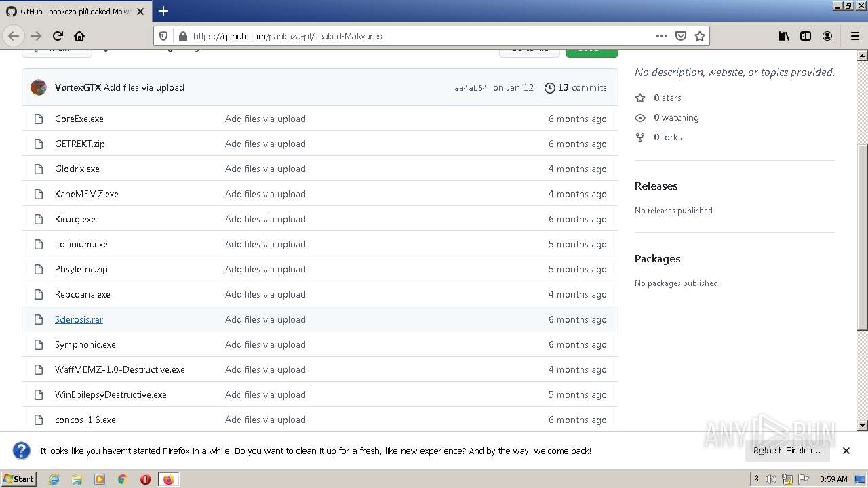Viewport: 868px width, 488px height.
Task: Click commit message for Losinium.exe row
Action: click(265, 244)
